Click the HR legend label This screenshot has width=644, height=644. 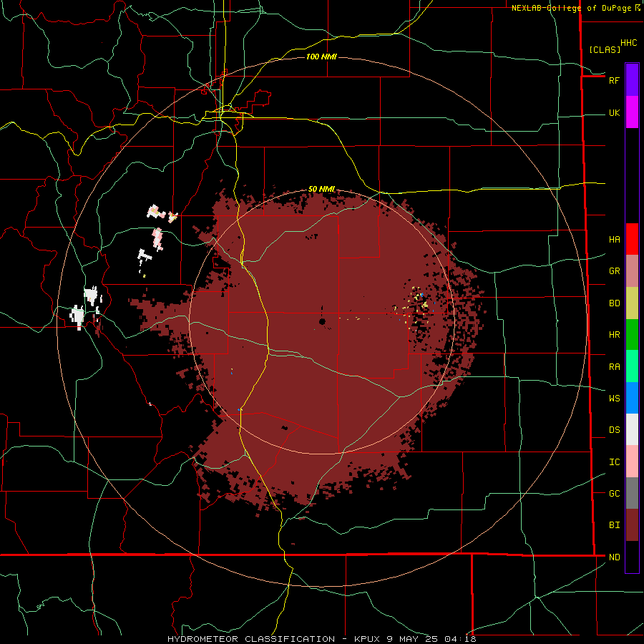click(x=614, y=335)
